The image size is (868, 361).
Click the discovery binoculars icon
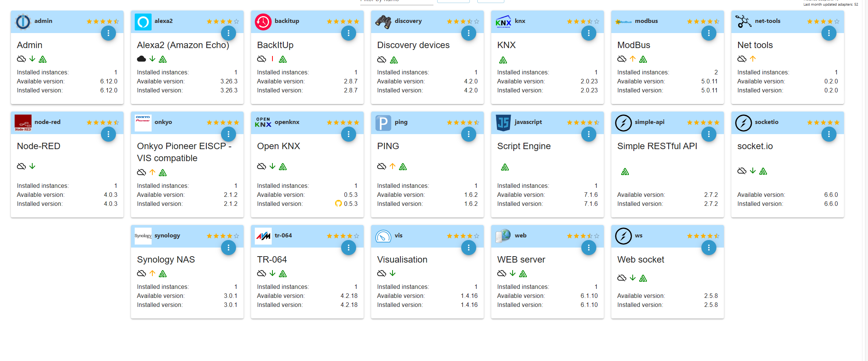(x=383, y=22)
